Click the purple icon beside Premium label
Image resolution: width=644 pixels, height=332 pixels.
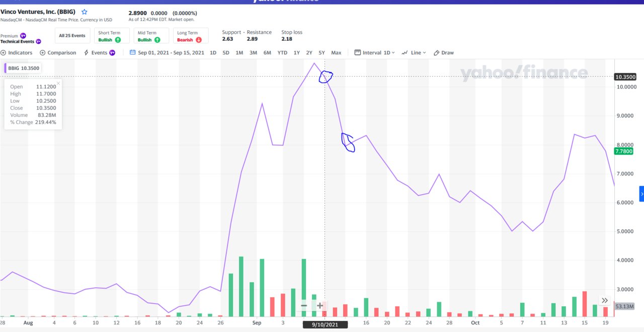tap(23, 36)
